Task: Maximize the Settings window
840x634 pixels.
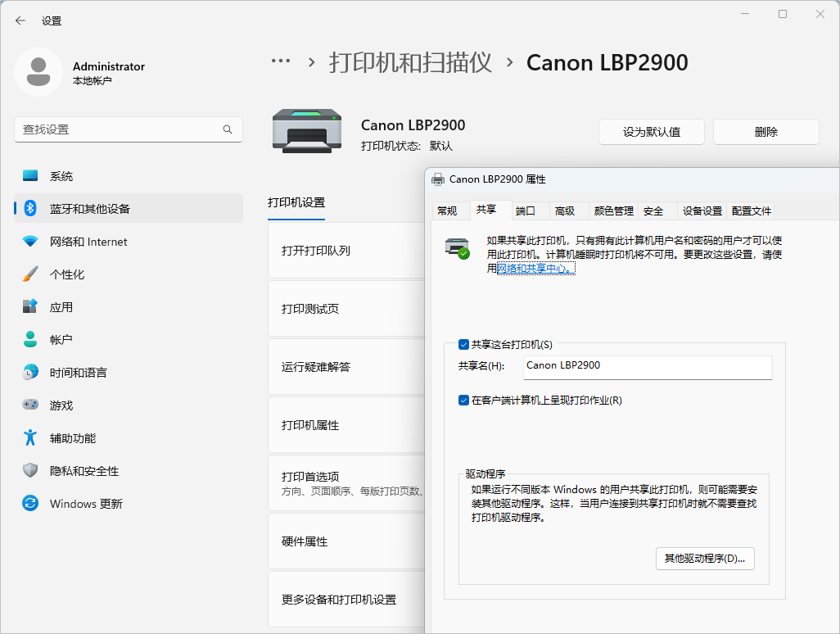Action: pos(783,14)
